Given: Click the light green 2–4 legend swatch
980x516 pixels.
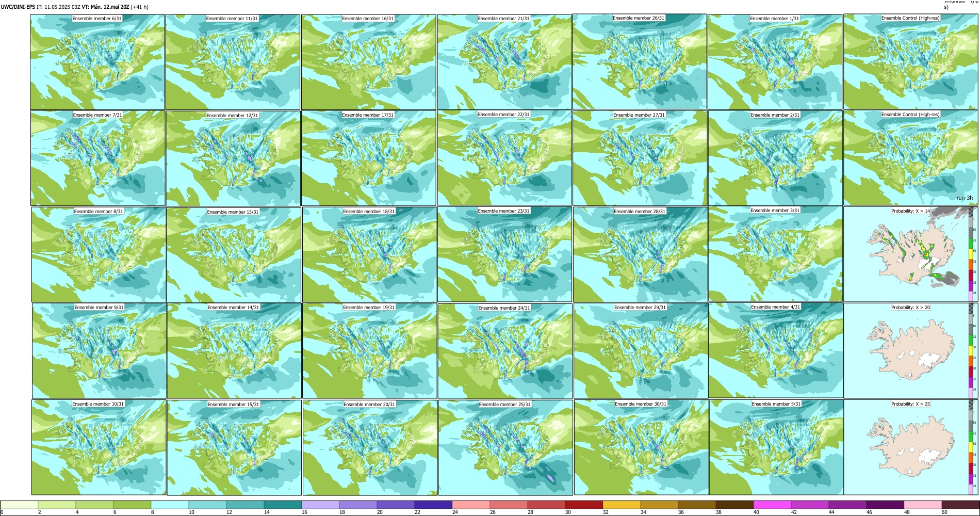Looking at the screenshot, I should pyautogui.click(x=57, y=505).
